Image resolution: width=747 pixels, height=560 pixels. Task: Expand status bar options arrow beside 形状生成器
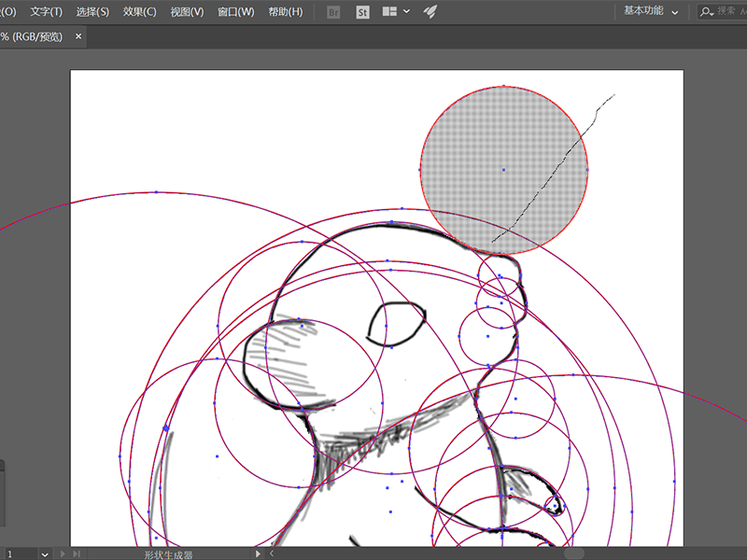(x=258, y=553)
